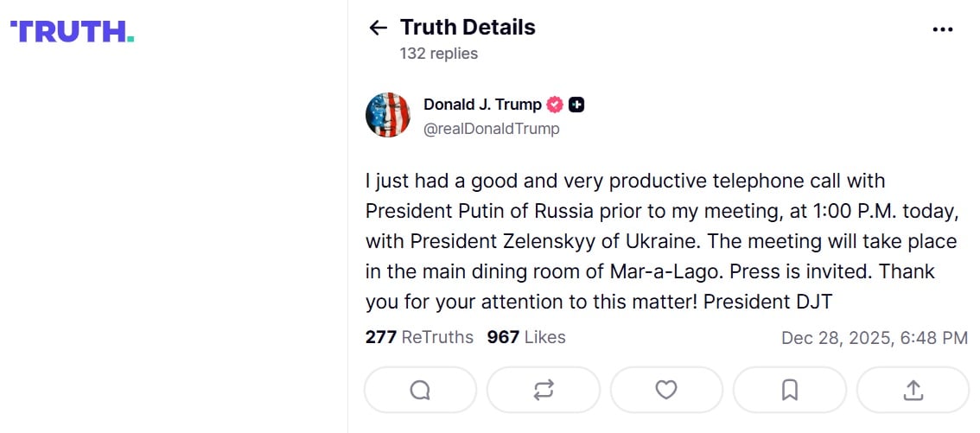
Task: Open the @realDonaldTrump handle link
Action: (491, 129)
